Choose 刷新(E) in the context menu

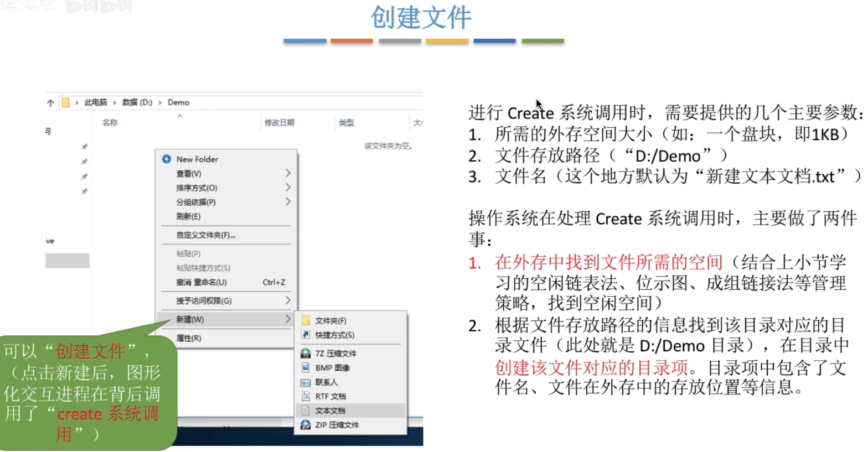coord(188,216)
